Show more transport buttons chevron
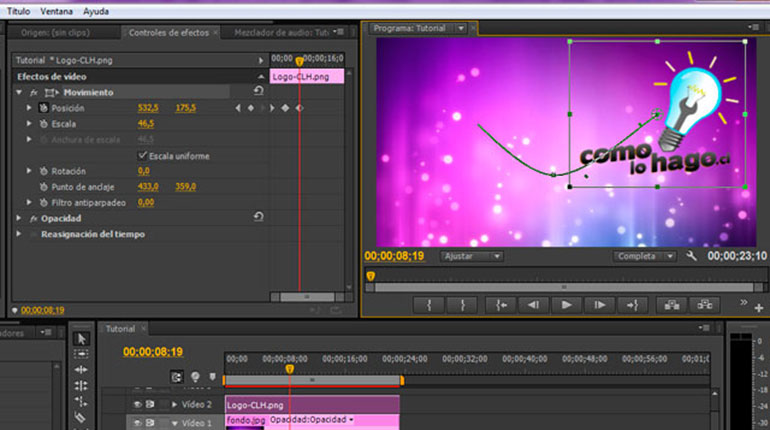Screen dimensions: 770x430 pyautogui.click(x=743, y=302)
